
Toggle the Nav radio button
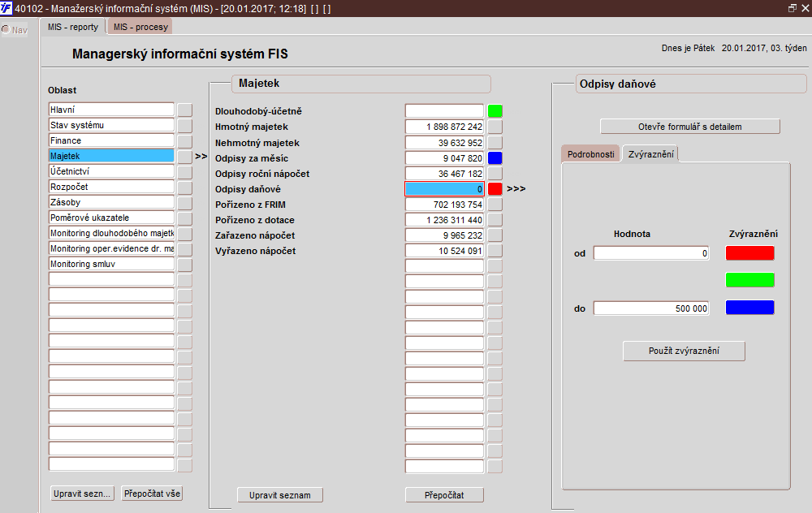[x=6, y=30]
